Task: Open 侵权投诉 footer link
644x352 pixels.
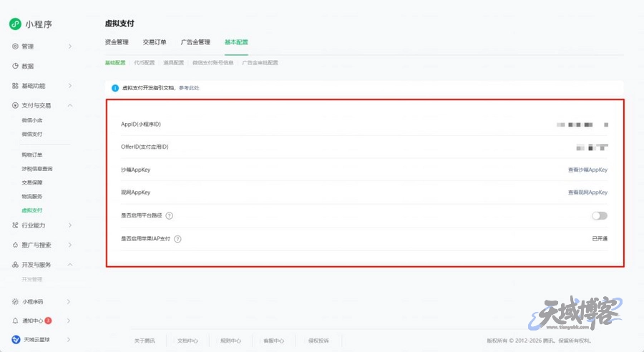Action: (318, 341)
